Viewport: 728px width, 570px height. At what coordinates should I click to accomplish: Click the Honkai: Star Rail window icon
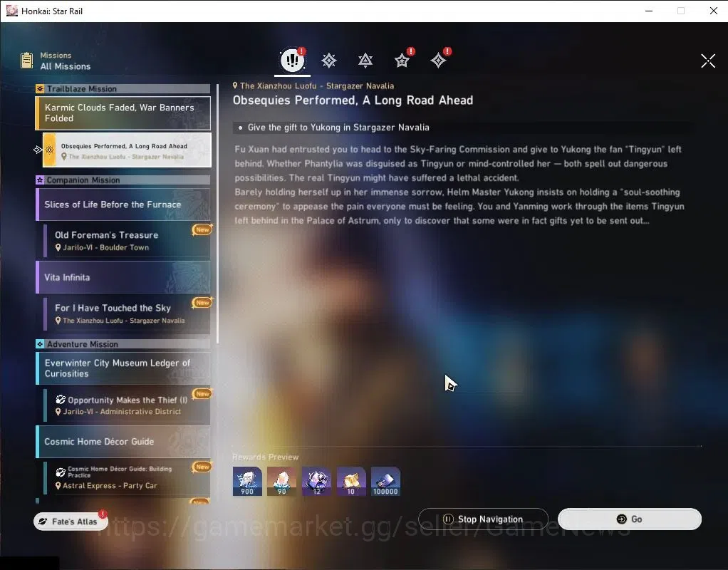[11, 11]
